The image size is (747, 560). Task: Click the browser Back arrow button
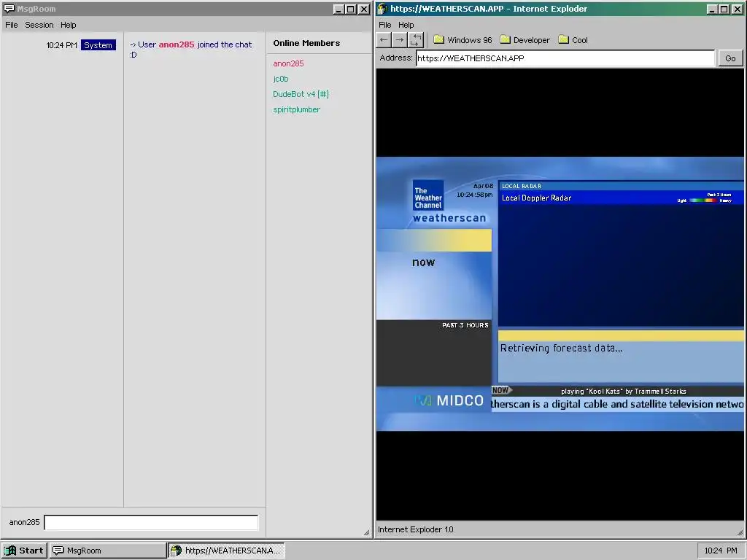coord(384,40)
